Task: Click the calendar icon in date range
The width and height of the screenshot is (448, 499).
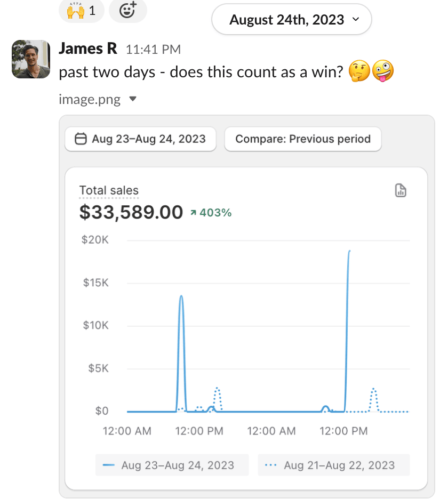Action: point(81,139)
